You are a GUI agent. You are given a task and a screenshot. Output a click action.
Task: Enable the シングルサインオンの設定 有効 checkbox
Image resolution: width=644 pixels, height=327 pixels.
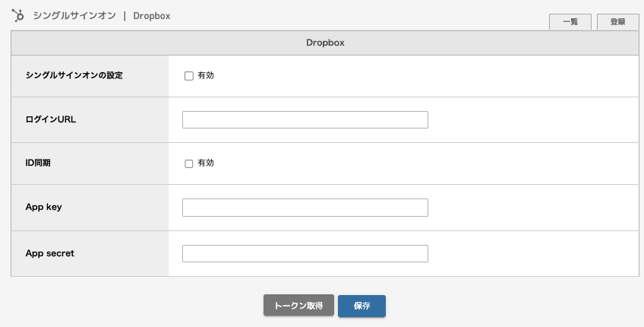(189, 76)
